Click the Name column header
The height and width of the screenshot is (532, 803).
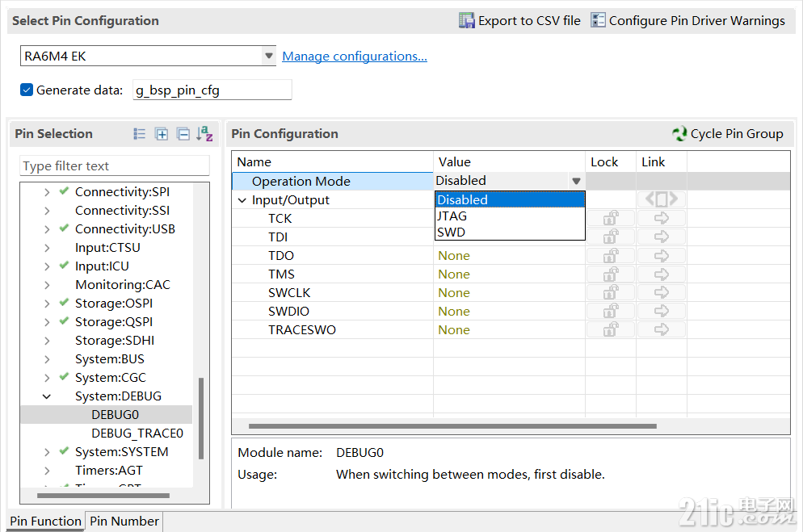coord(332,162)
